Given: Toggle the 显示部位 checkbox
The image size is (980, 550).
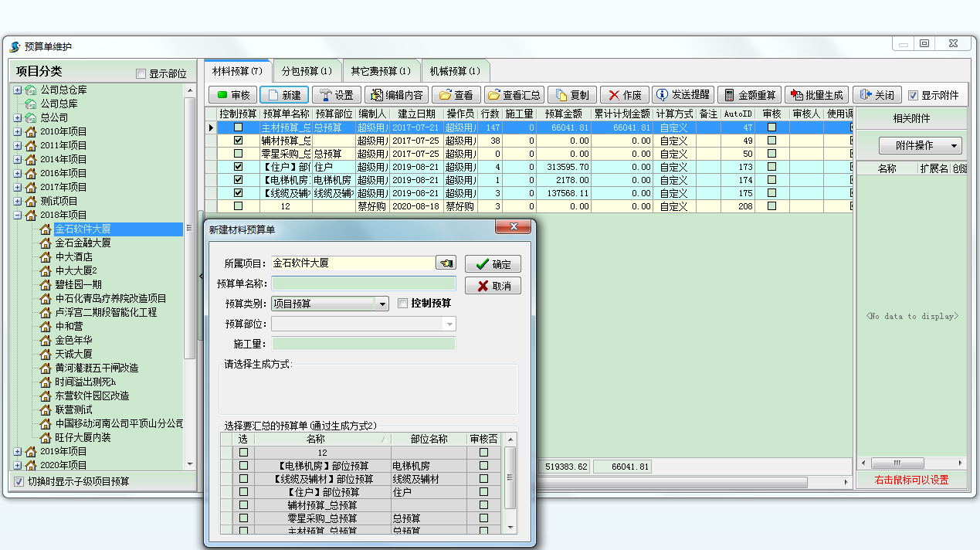Looking at the screenshot, I should [141, 74].
